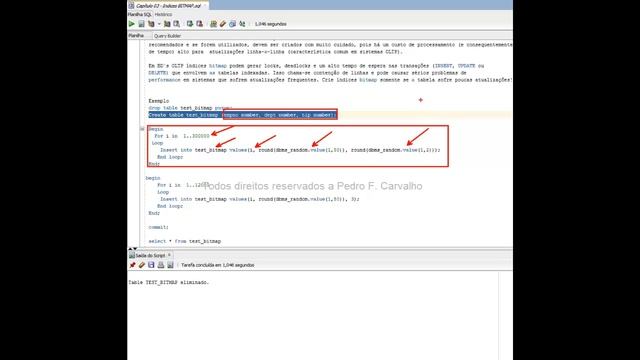The width and height of the screenshot is (640, 360).
Task: Click the 'Tarefa concluída em 1,046 segundos' status
Action: (218, 265)
